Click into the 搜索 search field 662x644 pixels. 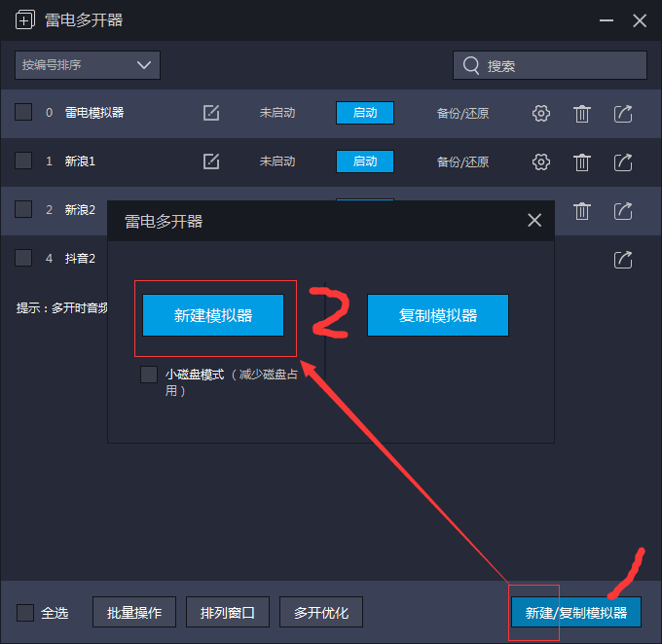click(x=550, y=65)
